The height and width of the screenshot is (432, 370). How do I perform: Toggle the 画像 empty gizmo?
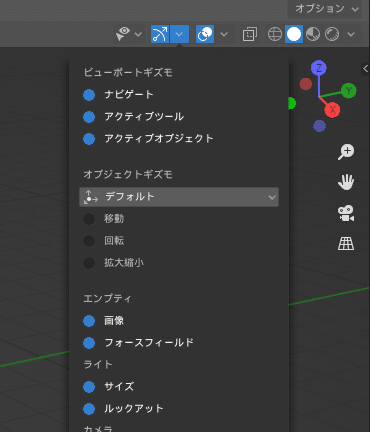point(89,321)
